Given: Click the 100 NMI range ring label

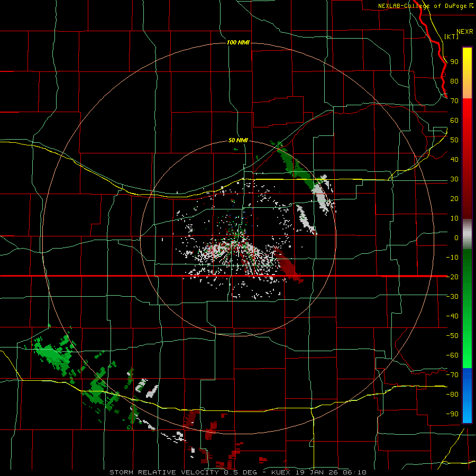Looking at the screenshot, I should pyautogui.click(x=238, y=42).
